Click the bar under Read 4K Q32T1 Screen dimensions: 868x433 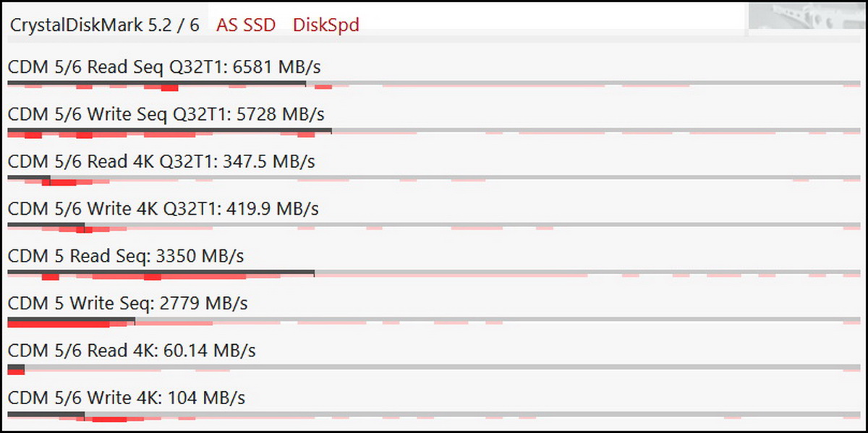click(29, 178)
